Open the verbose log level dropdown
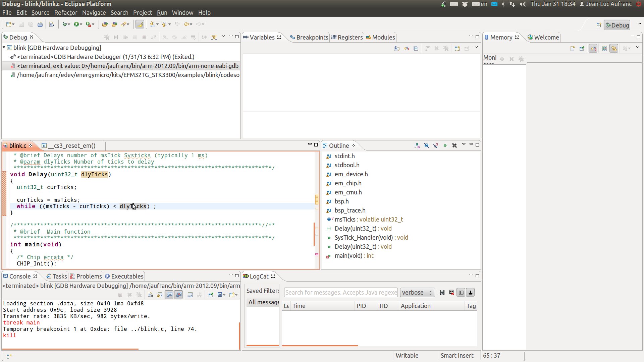This screenshot has width=644, height=362. [x=418, y=293]
